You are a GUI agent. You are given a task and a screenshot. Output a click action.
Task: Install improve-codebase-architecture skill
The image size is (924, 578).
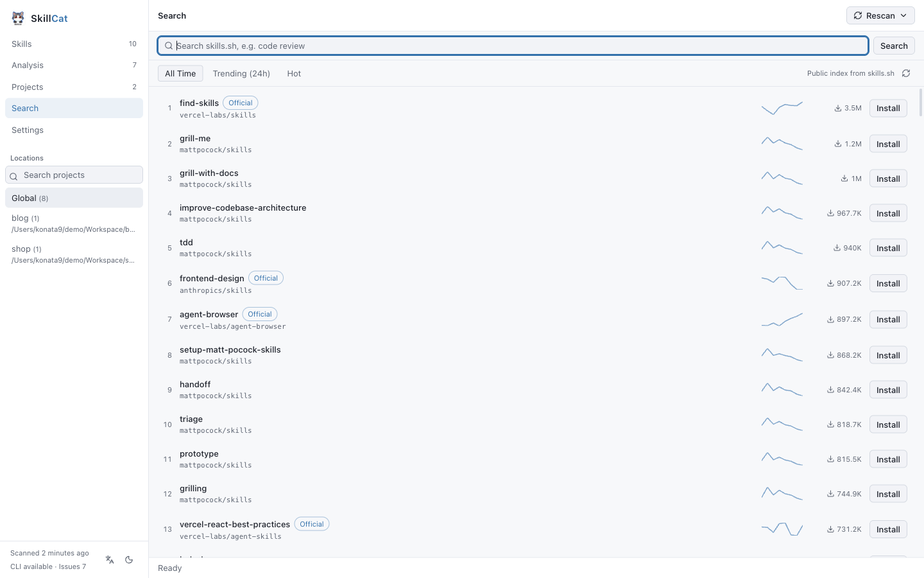point(888,213)
